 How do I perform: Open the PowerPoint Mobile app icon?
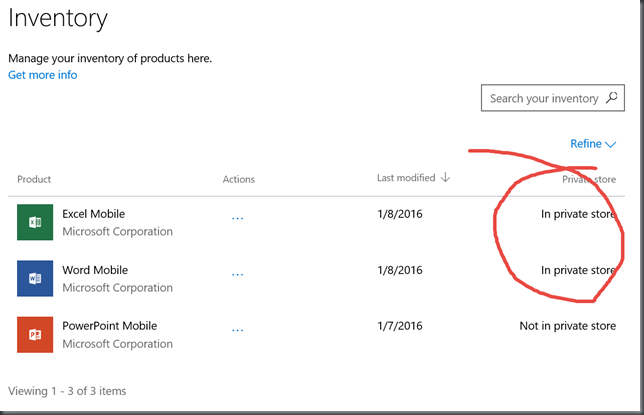[35, 334]
